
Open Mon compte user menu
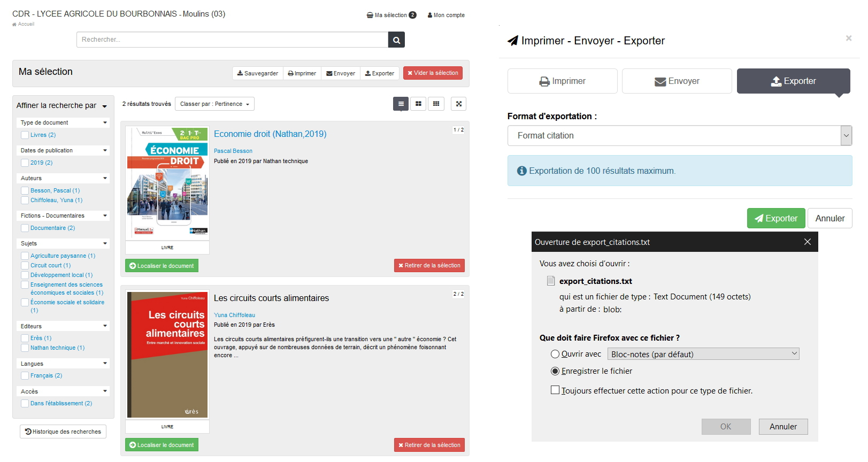click(x=446, y=15)
